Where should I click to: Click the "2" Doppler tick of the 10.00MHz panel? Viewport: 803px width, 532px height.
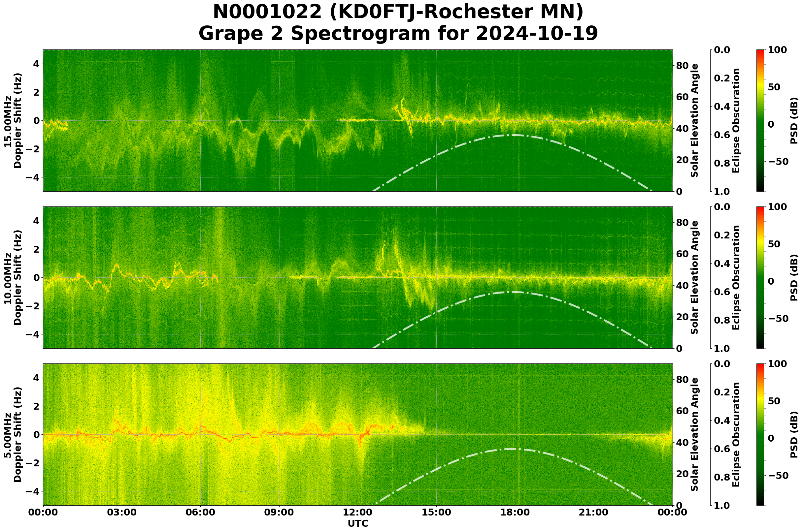pyautogui.click(x=37, y=249)
